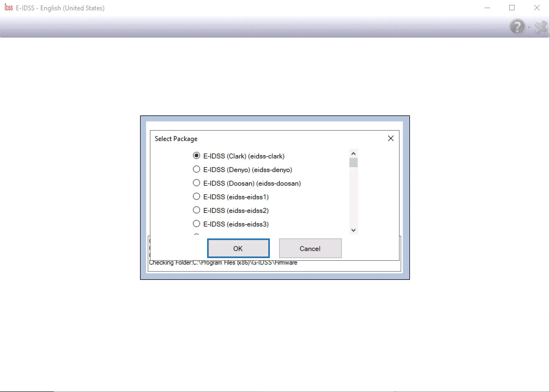Viewport: 550px width, 392px height.
Task: Click the Select Package dialog title
Action: pos(176,139)
